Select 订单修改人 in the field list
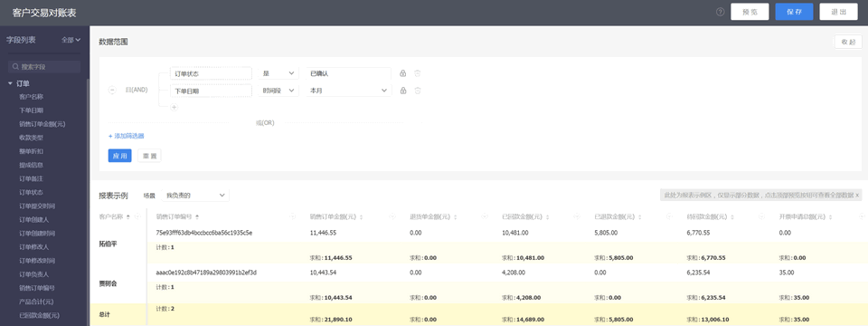The width and height of the screenshot is (868, 326). click(33, 246)
